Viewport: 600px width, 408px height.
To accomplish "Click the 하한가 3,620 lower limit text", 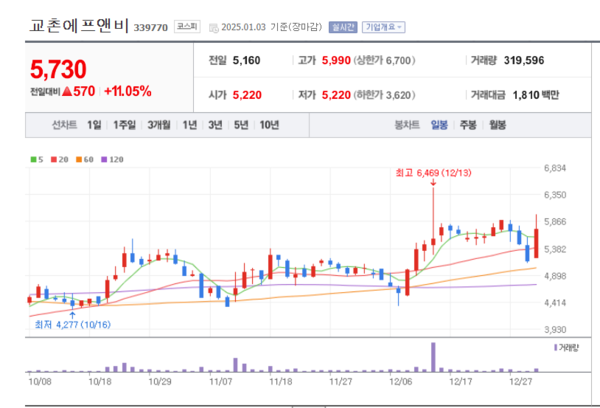I will [x=384, y=95].
